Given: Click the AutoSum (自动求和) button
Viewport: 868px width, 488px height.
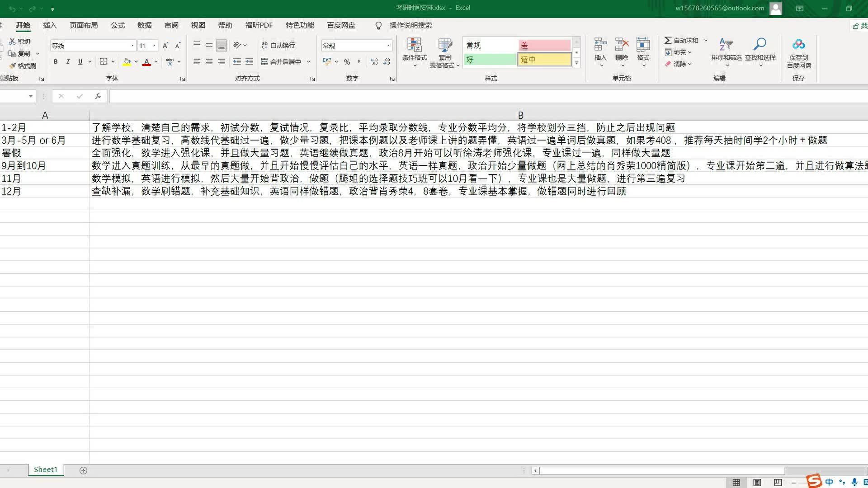Looking at the screenshot, I should (x=681, y=40).
